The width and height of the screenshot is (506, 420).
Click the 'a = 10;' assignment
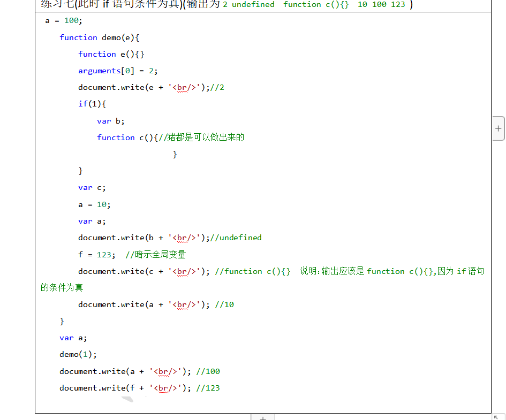pyautogui.click(x=94, y=205)
